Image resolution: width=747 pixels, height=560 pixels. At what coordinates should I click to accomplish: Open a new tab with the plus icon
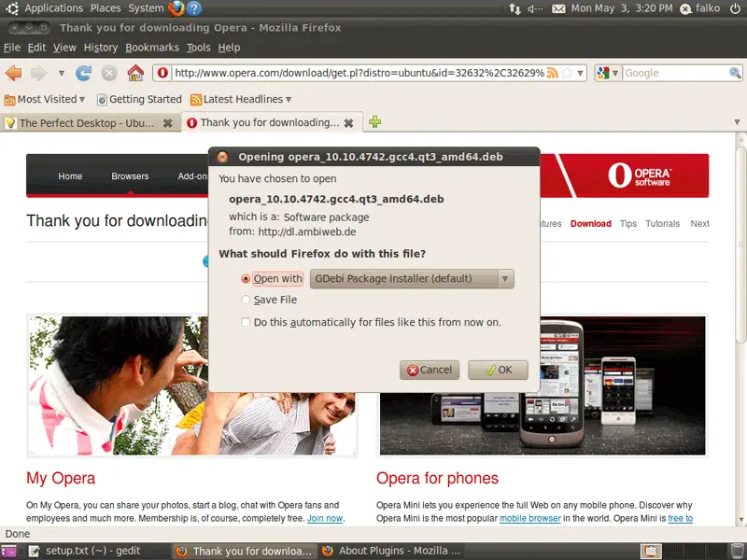coord(375,122)
